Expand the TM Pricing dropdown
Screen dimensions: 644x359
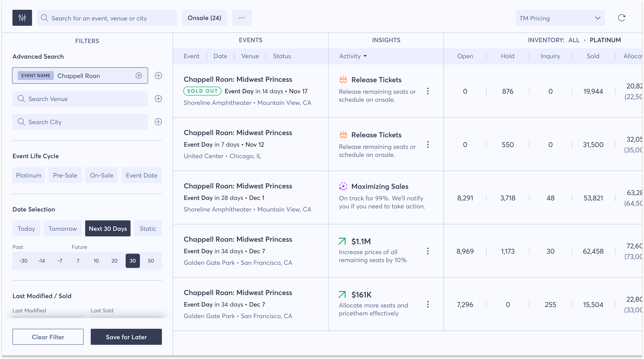[x=560, y=18]
